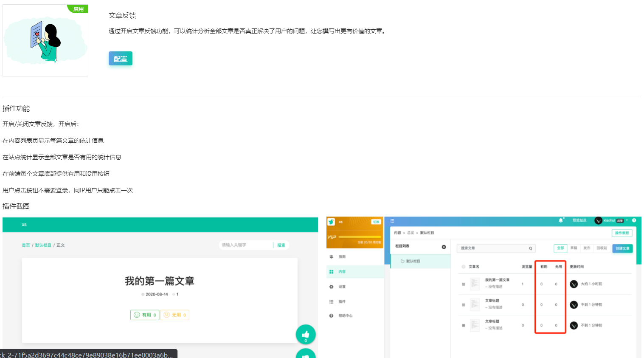Click the 总览 breadcrumb in the admin screenshot
The width and height of the screenshot is (644, 358).
(411, 233)
